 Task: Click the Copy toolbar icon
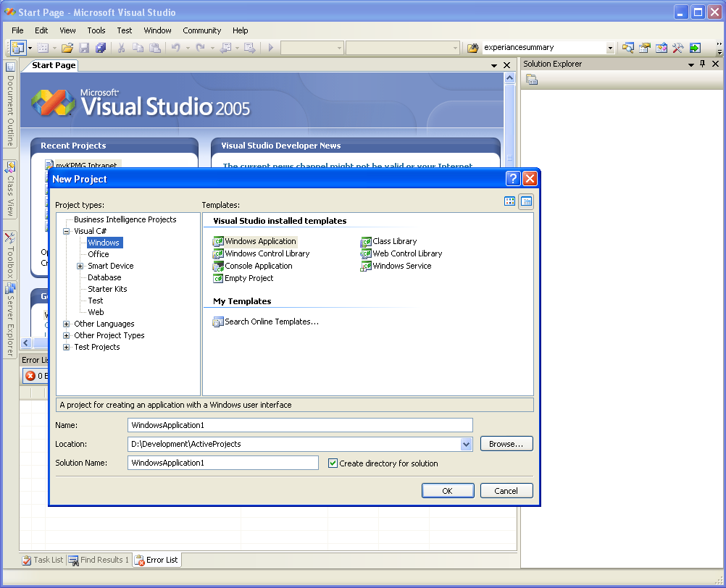tap(138, 48)
